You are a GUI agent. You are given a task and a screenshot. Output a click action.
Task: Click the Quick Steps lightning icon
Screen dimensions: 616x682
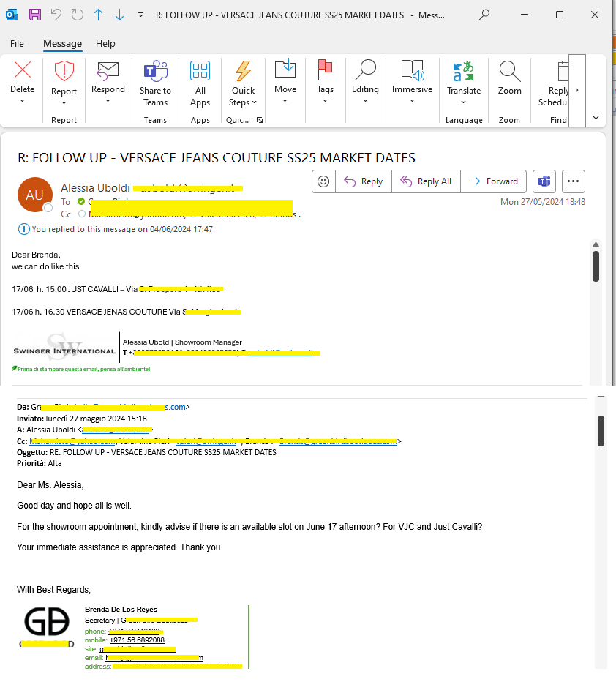(x=244, y=71)
